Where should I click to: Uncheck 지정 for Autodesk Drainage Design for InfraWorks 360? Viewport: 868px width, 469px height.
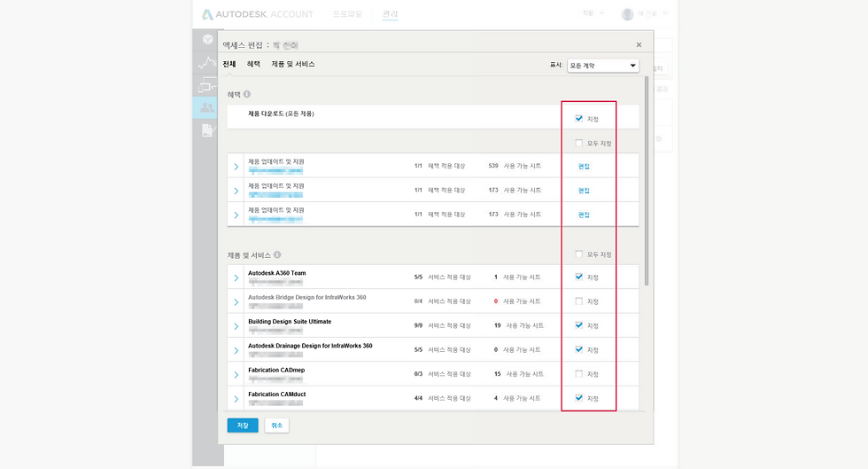click(x=579, y=350)
